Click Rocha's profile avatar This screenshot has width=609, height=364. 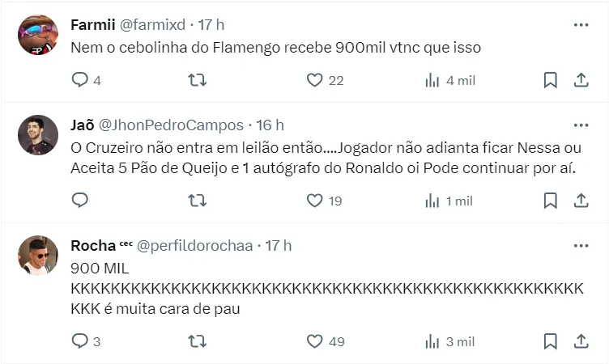(38, 256)
